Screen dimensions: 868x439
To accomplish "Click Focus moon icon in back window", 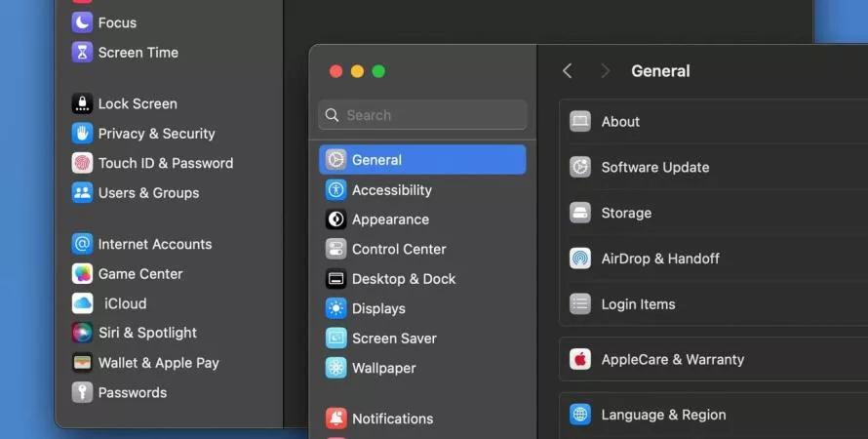I will tap(82, 22).
